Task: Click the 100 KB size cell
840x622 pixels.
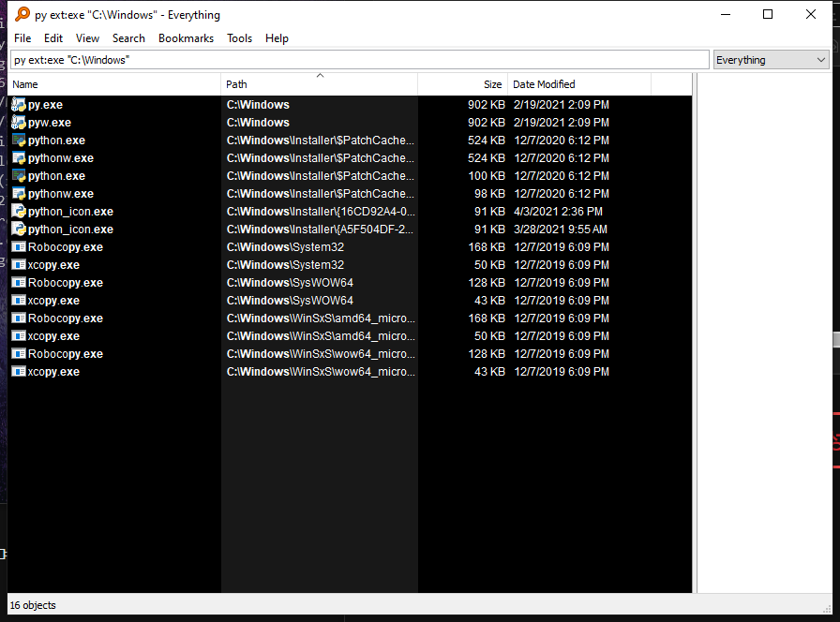Action: pyautogui.click(x=487, y=175)
